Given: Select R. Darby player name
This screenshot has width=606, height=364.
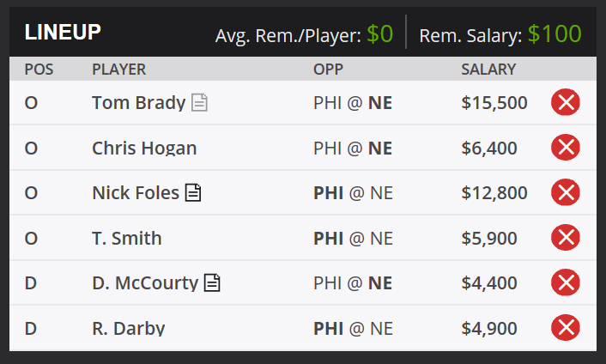Looking at the screenshot, I should [128, 329].
